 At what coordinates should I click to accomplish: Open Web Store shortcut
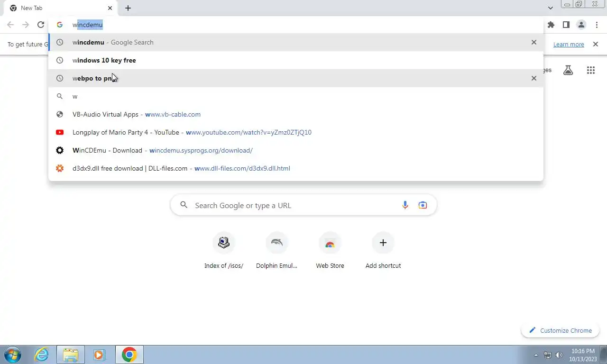point(330,251)
